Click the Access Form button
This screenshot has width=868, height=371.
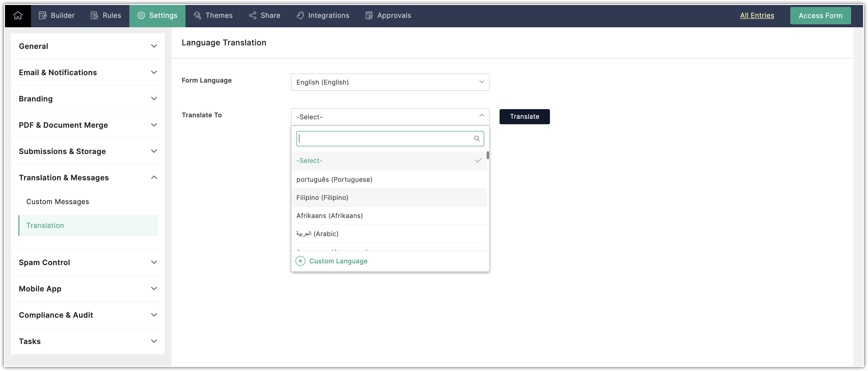820,15
